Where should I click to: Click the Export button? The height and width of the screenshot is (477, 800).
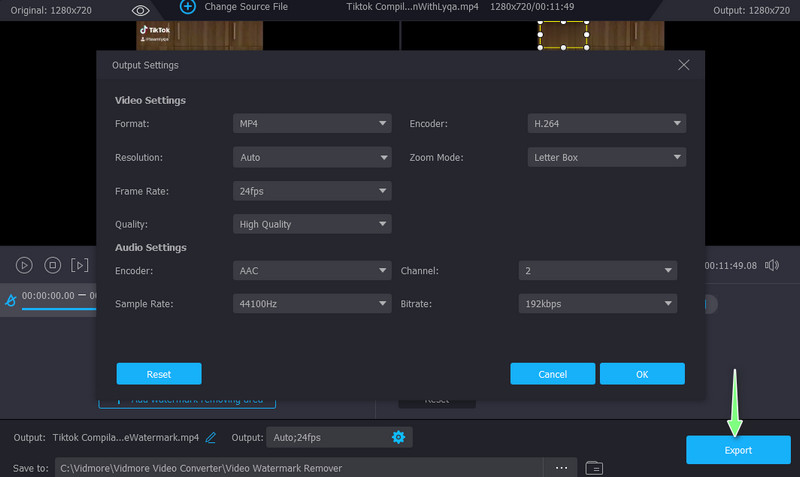738,450
